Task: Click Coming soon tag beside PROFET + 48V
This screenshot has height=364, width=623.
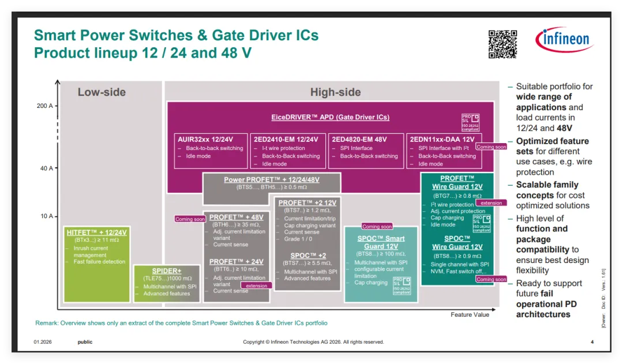Action: click(190, 219)
